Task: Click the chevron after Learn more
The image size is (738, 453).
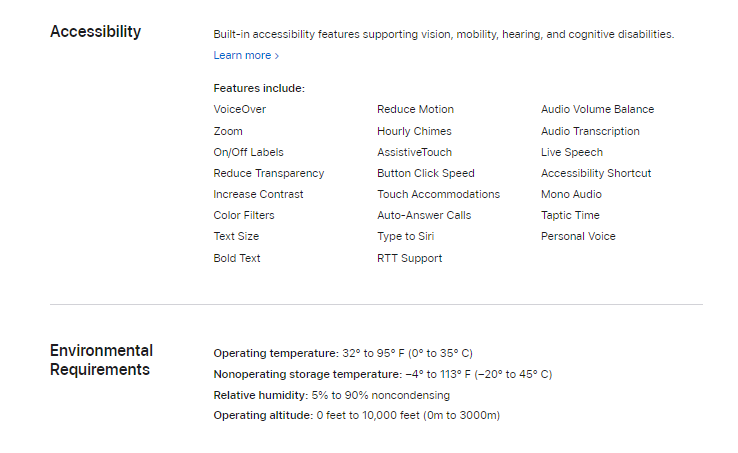Action: 277,56
